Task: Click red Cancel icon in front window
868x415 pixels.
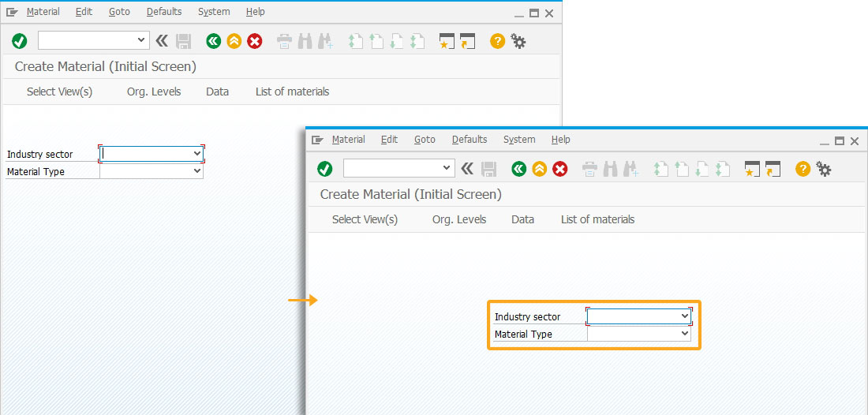Action: (560, 169)
